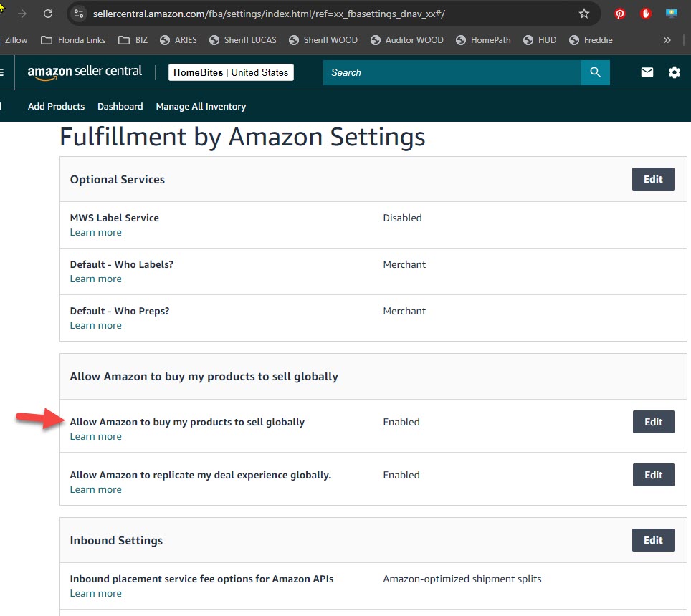Click the 'Fulfillment by Amazon Settings' heading

pos(242,137)
